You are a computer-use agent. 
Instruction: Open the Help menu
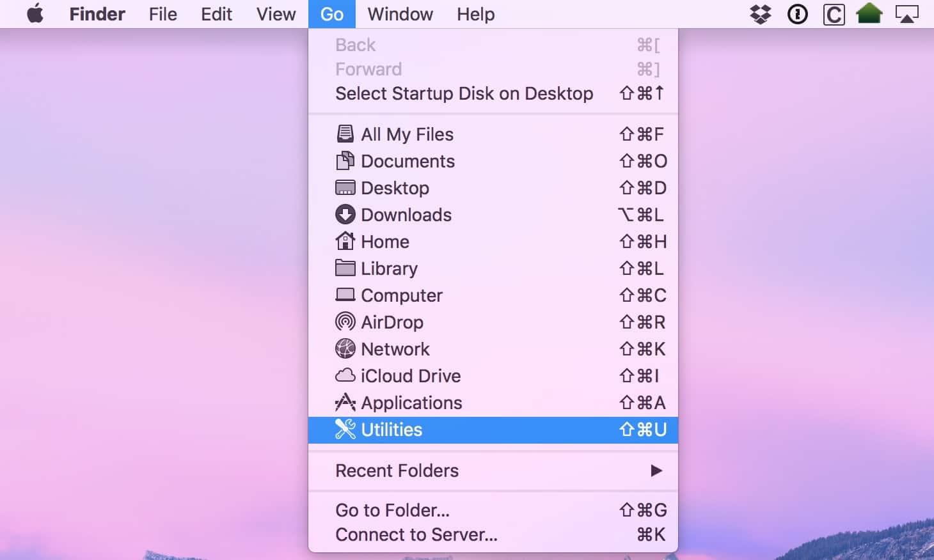pos(475,14)
